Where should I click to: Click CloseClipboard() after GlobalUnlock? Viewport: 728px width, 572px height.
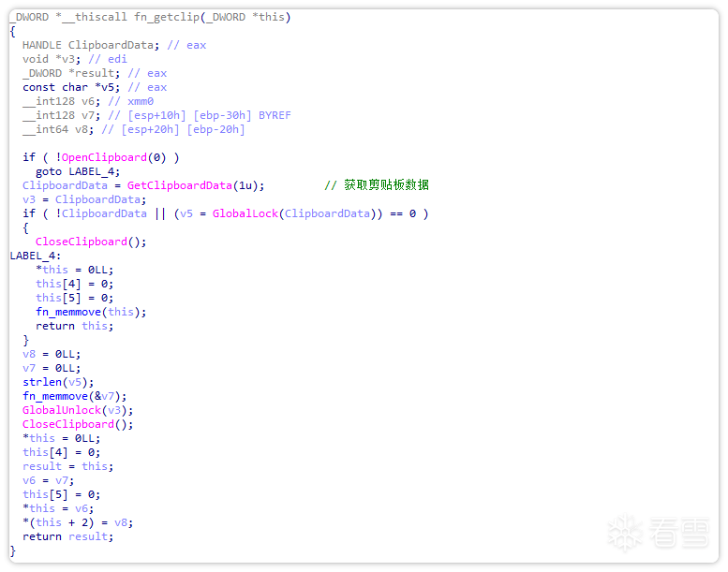click(78, 424)
